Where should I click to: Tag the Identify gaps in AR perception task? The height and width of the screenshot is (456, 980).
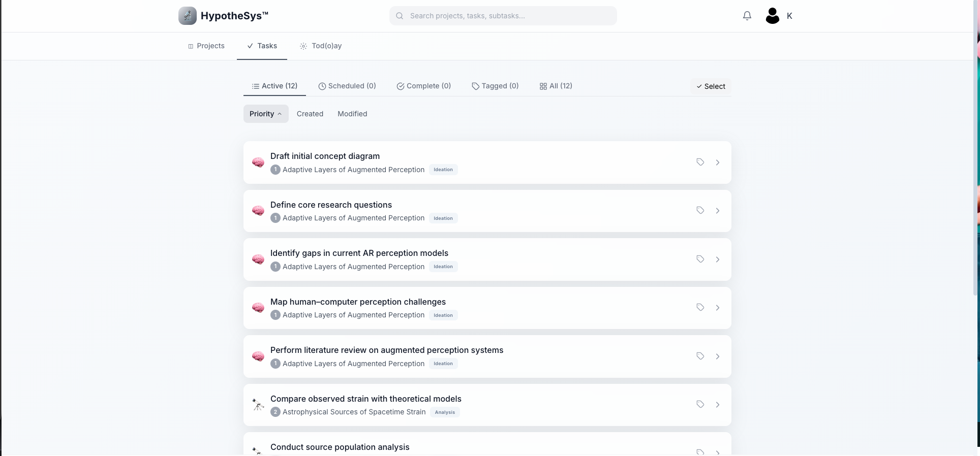point(700,259)
